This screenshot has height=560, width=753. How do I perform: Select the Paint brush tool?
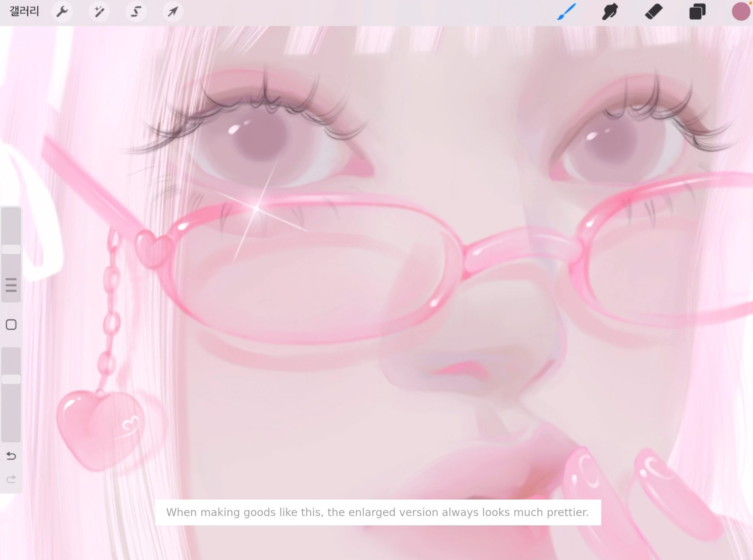coord(566,11)
